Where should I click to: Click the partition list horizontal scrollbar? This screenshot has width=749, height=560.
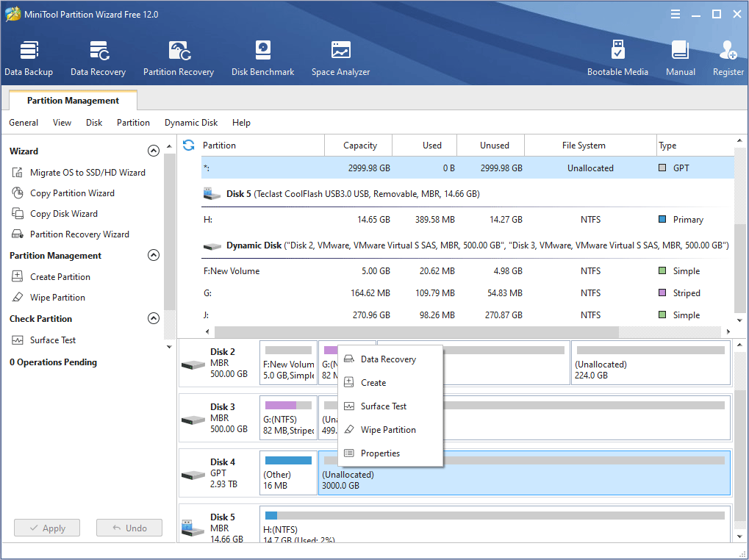pyautogui.click(x=417, y=331)
